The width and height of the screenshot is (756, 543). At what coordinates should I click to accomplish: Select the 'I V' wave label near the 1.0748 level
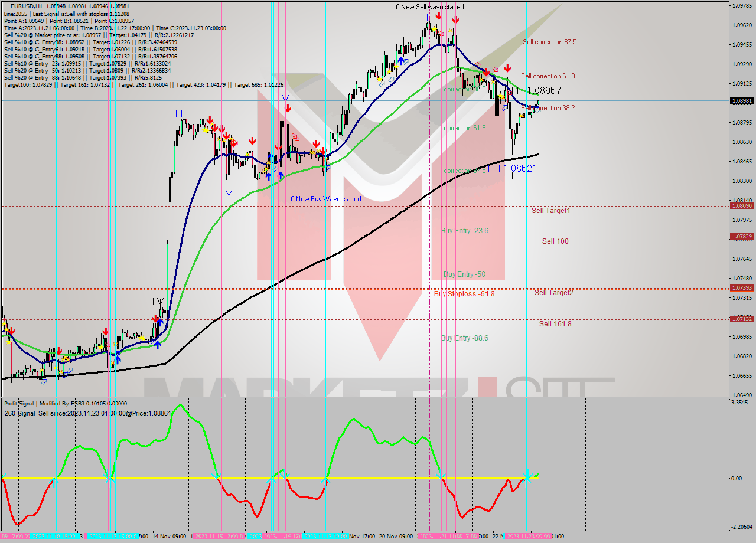click(x=158, y=301)
